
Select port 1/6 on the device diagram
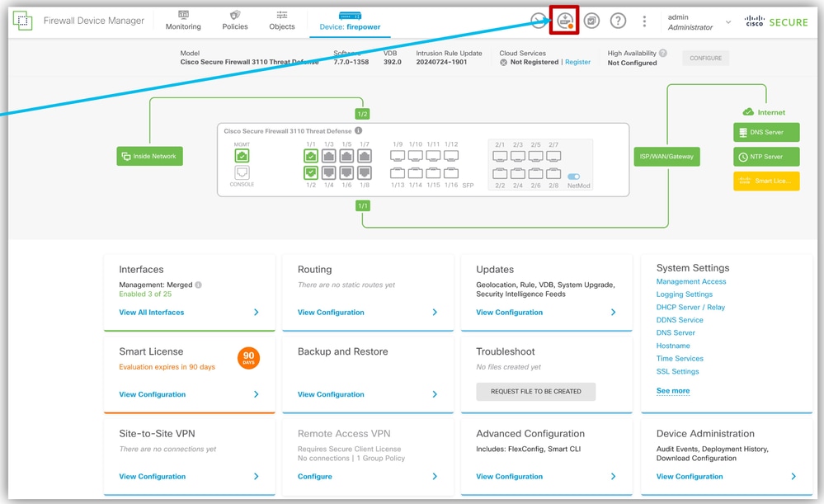click(x=346, y=172)
